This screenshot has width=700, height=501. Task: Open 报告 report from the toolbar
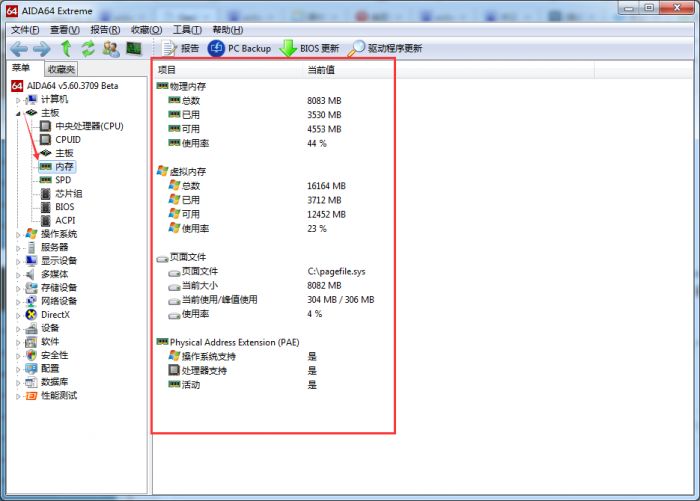coord(180,48)
